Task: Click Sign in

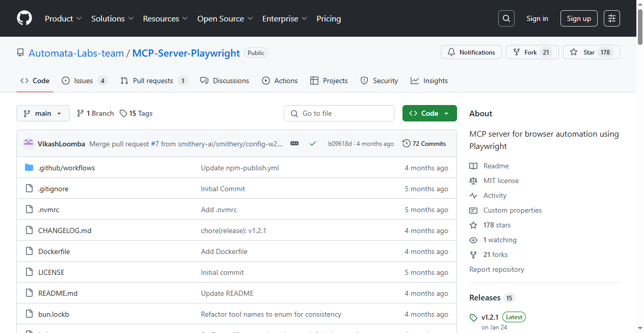Action: [537, 18]
